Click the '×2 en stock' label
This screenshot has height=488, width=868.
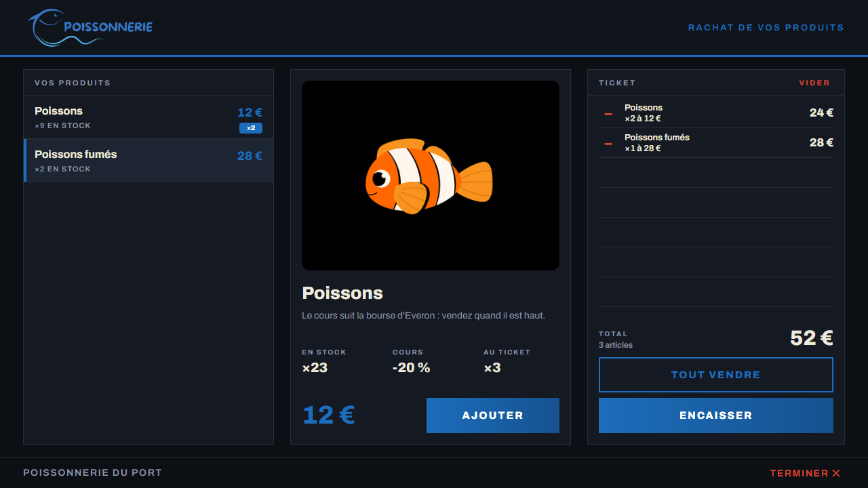click(62, 169)
